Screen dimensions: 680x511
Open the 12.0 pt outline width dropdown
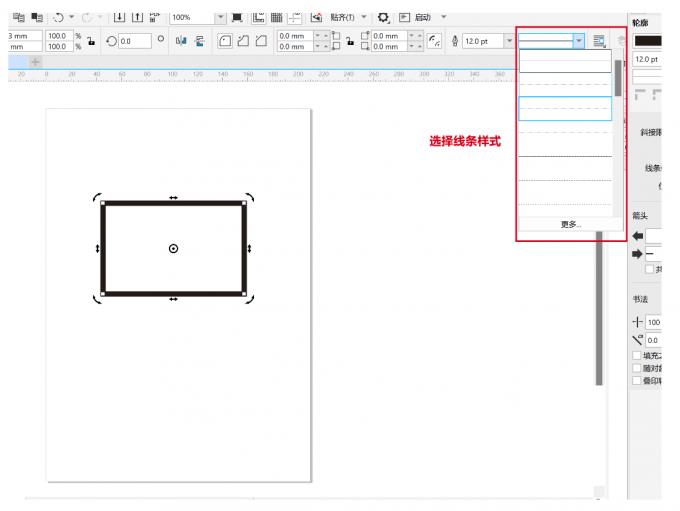[x=510, y=41]
